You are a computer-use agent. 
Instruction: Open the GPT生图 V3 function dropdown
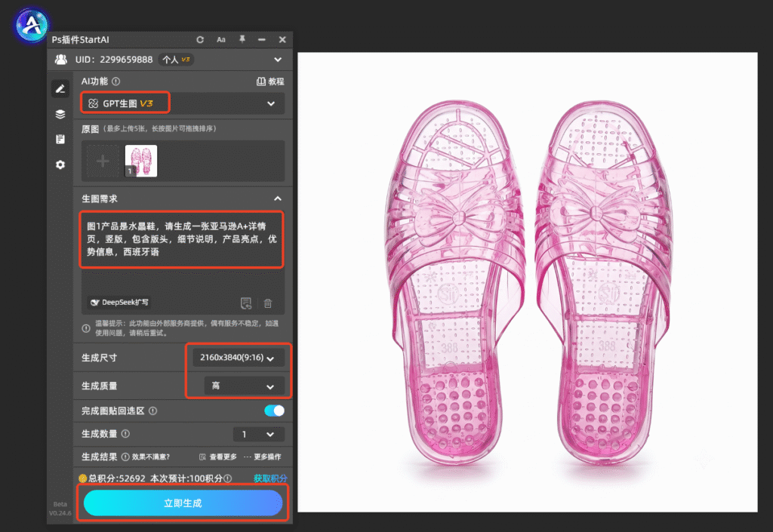(183, 103)
